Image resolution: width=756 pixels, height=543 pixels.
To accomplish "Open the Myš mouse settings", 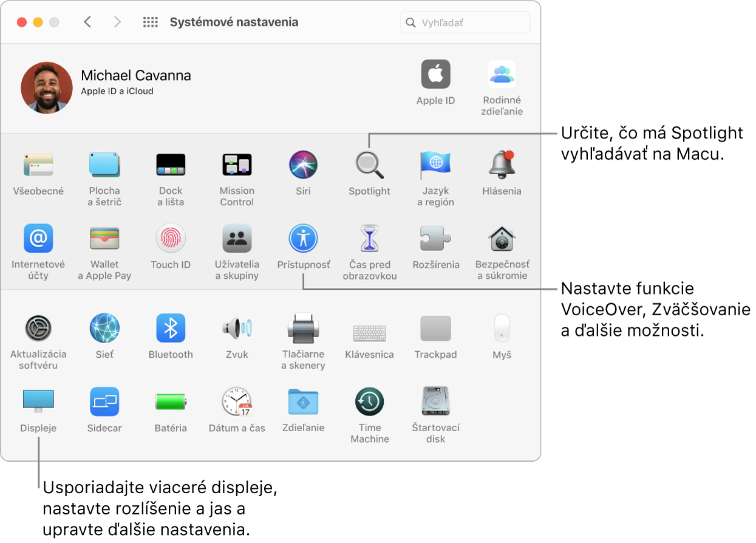I will [x=502, y=329].
